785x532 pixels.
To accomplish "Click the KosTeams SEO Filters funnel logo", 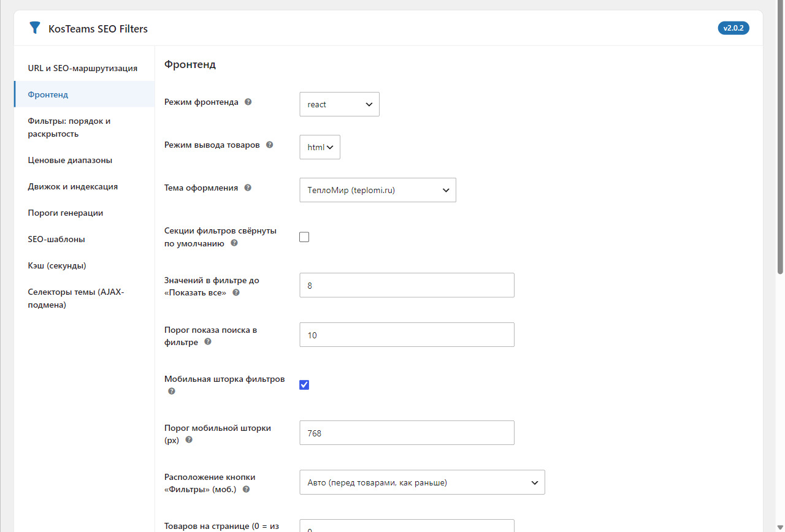I will [x=35, y=28].
